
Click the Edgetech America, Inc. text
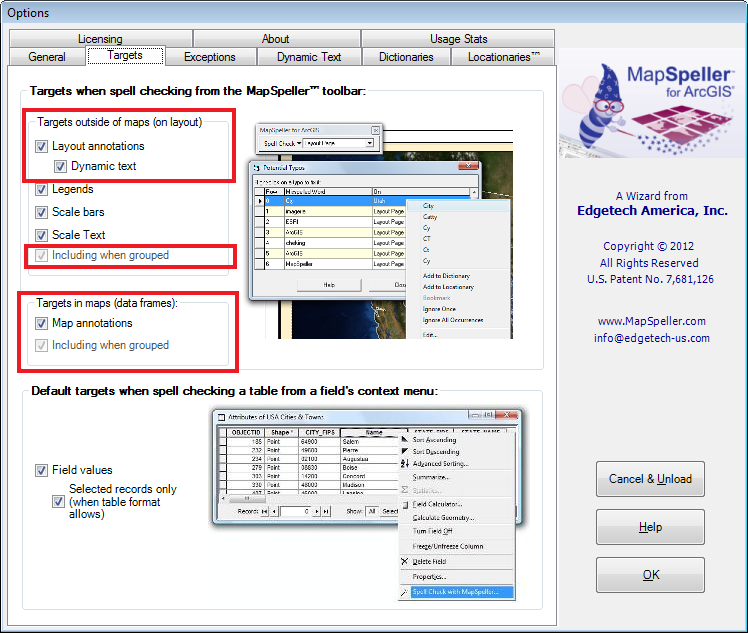(652, 210)
